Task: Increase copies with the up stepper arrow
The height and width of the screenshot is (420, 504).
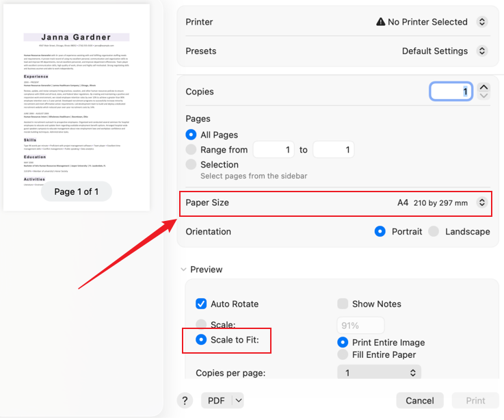Action: click(483, 87)
